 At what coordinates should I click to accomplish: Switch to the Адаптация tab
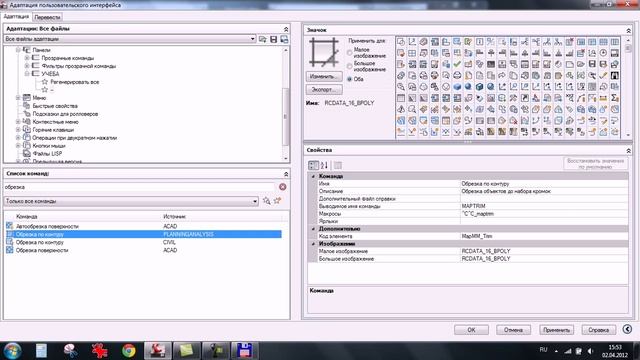[x=16, y=16]
